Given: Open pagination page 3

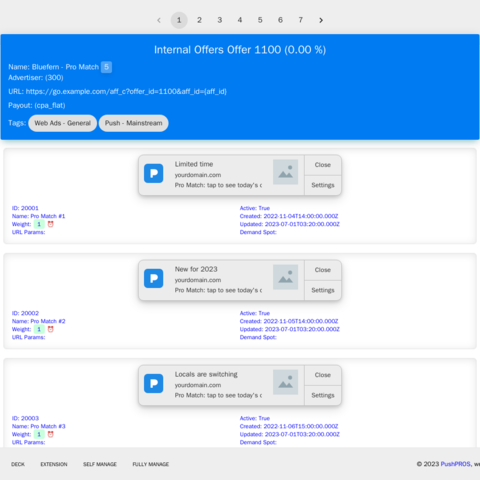Looking at the screenshot, I should [x=220, y=20].
